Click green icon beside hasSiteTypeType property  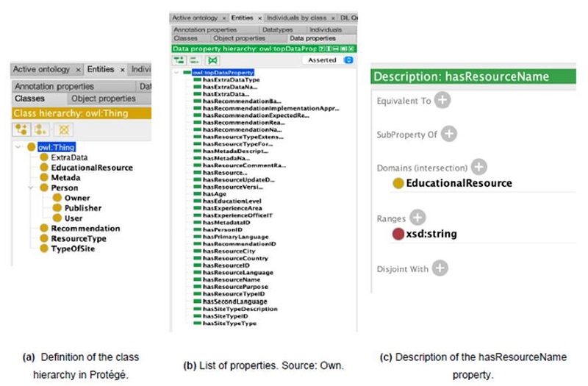[197, 323]
